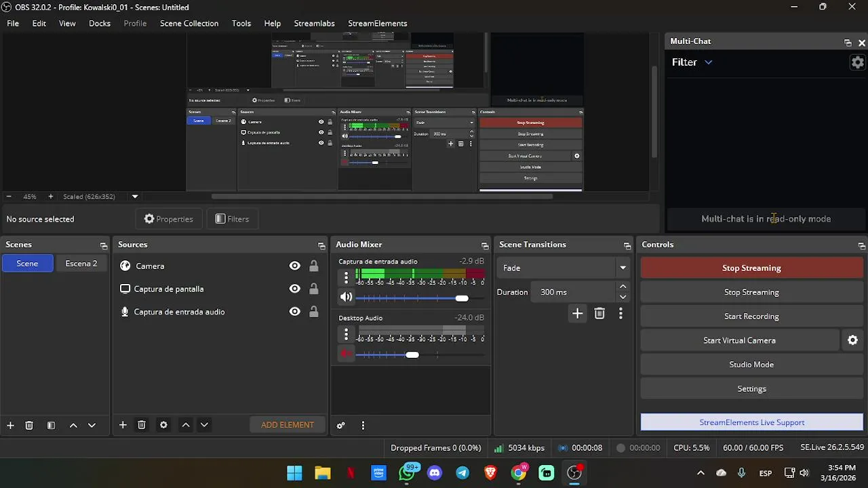Open options for Captura de entrada audio
Screen dimensions: 868x488
(346, 277)
